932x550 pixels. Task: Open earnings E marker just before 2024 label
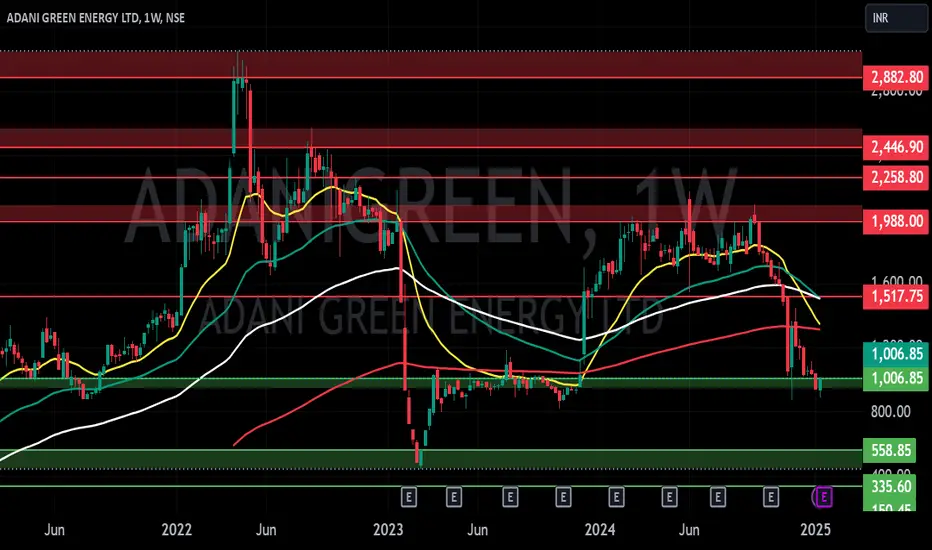563,496
